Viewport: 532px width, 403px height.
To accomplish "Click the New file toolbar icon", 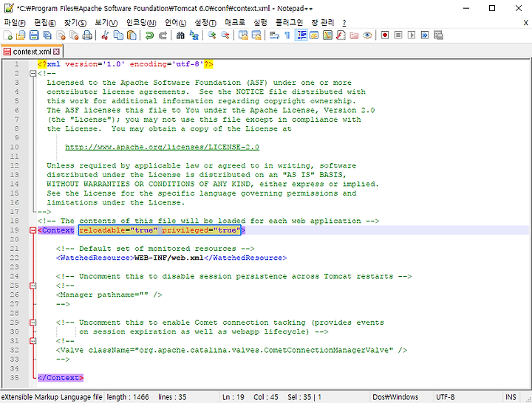I will pos(8,35).
